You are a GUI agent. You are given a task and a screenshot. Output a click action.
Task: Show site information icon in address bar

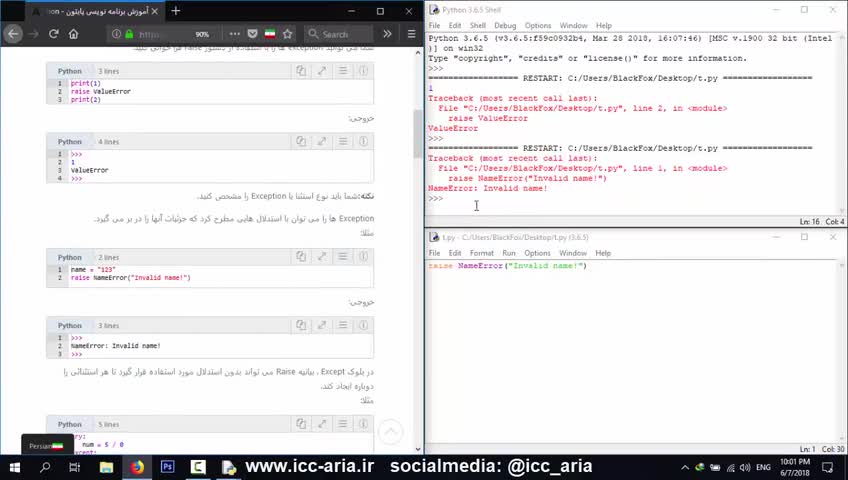[116, 34]
